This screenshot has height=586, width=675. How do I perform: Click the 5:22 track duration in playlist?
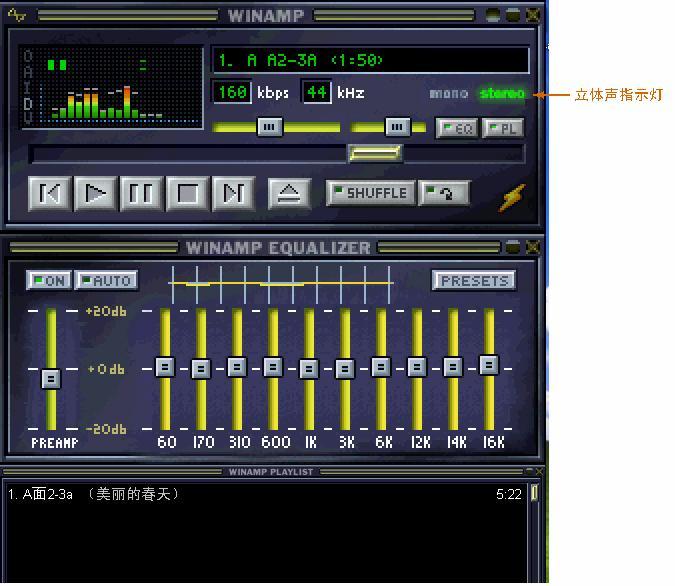[x=508, y=494]
